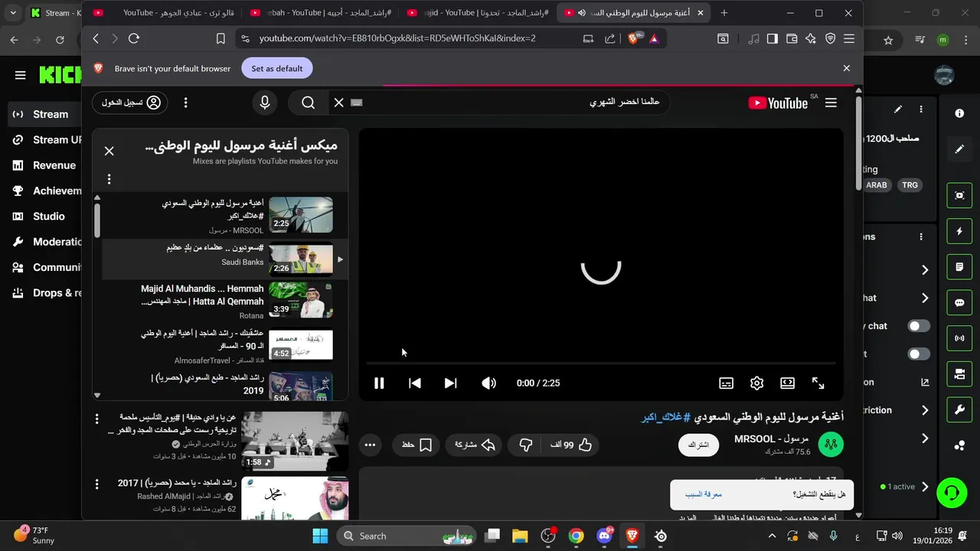The width and height of the screenshot is (980, 551).
Task: Skip to the next video
Action: pos(450,383)
